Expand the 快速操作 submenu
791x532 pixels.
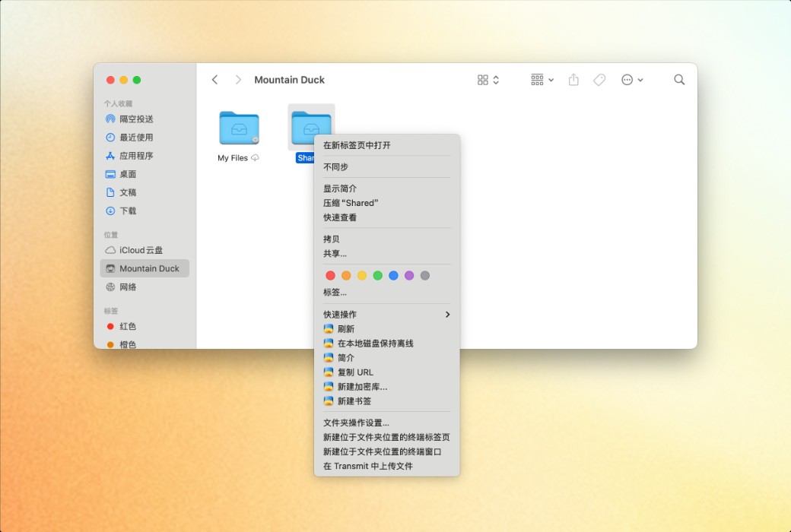(387, 314)
